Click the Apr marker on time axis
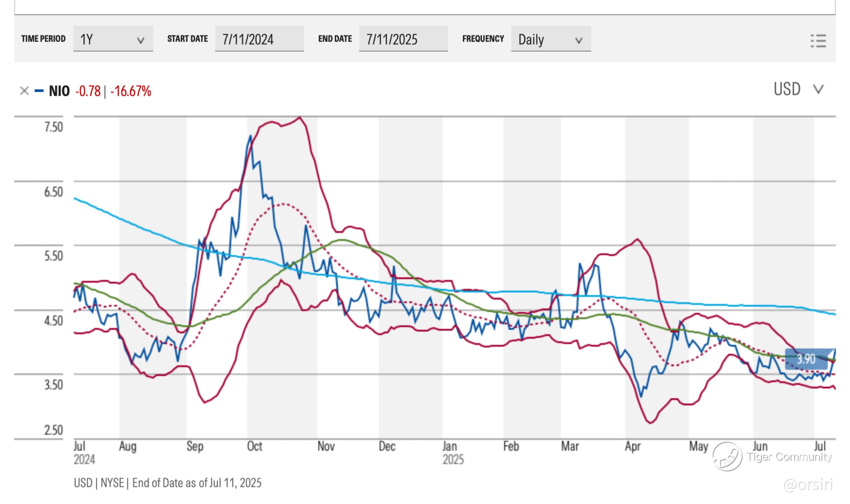The image size is (850, 504). pyautogui.click(x=632, y=446)
